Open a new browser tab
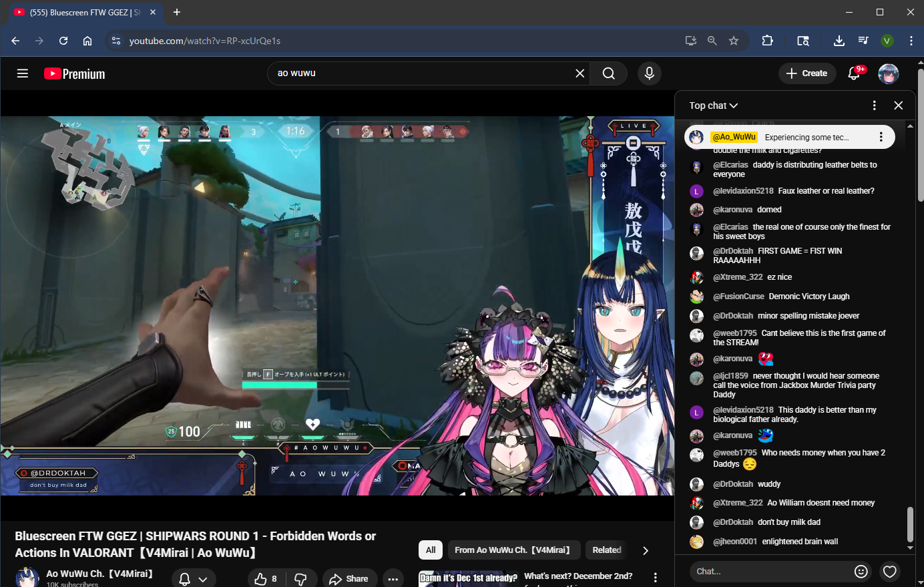 click(x=177, y=12)
